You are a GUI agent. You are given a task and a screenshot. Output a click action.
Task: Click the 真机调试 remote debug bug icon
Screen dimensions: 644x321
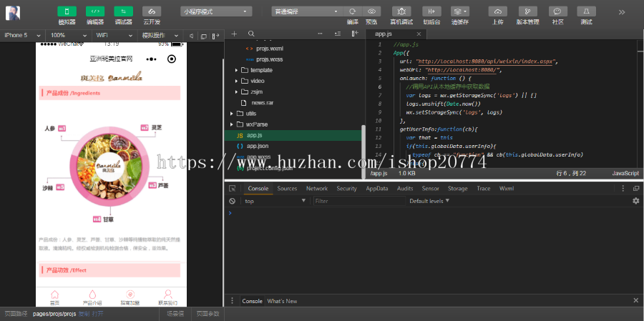click(401, 11)
